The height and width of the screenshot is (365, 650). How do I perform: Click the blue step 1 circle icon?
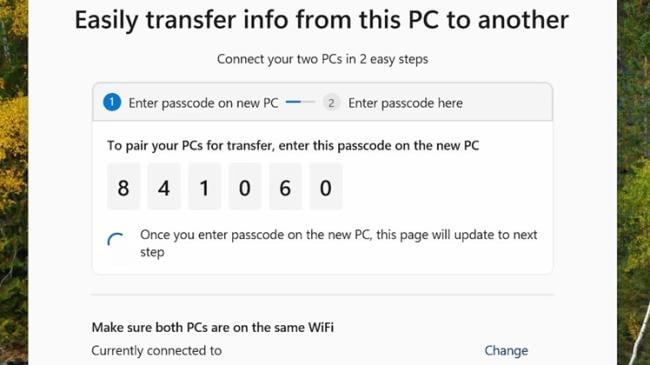pyautogui.click(x=112, y=102)
